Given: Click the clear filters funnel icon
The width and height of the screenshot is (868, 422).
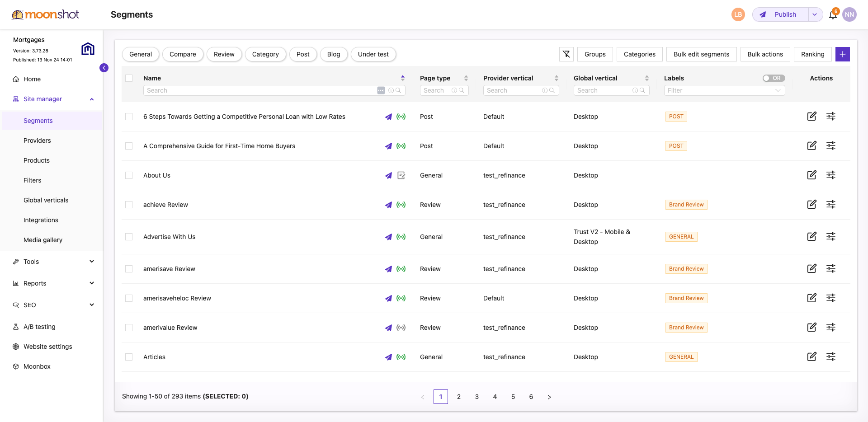Looking at the screenshot, I should click(x=566, y=54).
